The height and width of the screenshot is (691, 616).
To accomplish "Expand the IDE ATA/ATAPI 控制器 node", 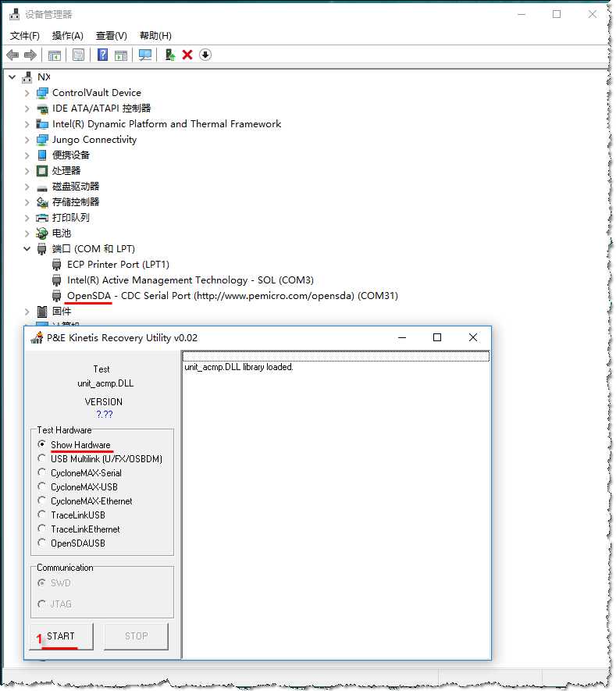I will pos(27,109).
